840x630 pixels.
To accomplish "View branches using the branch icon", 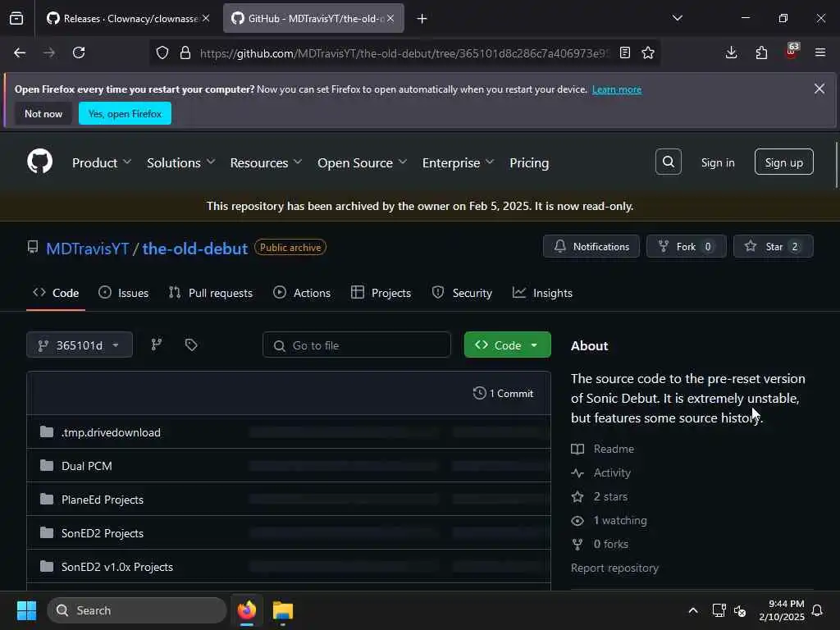I will [x=157, y=345].
